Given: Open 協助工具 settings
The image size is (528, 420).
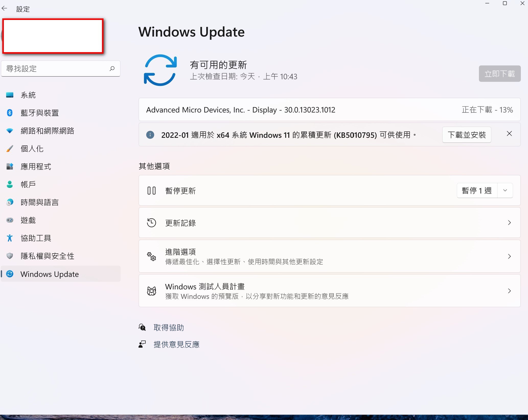Looking at the screenshot, I should pyautogui.click(x=61, y=238).
